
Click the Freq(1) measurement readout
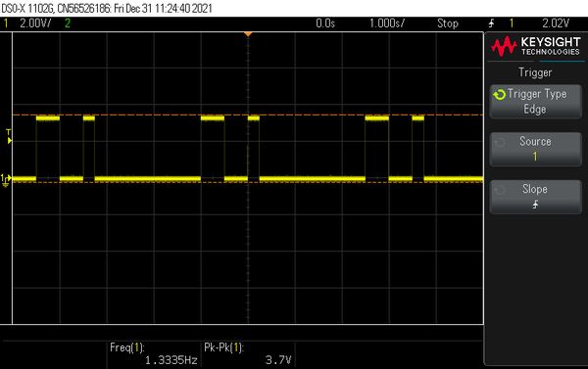click(x=154, y=353)
